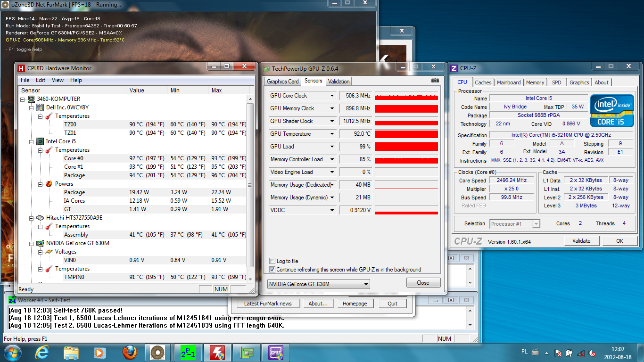Click the on-screen keyboard tray icon

535,352
